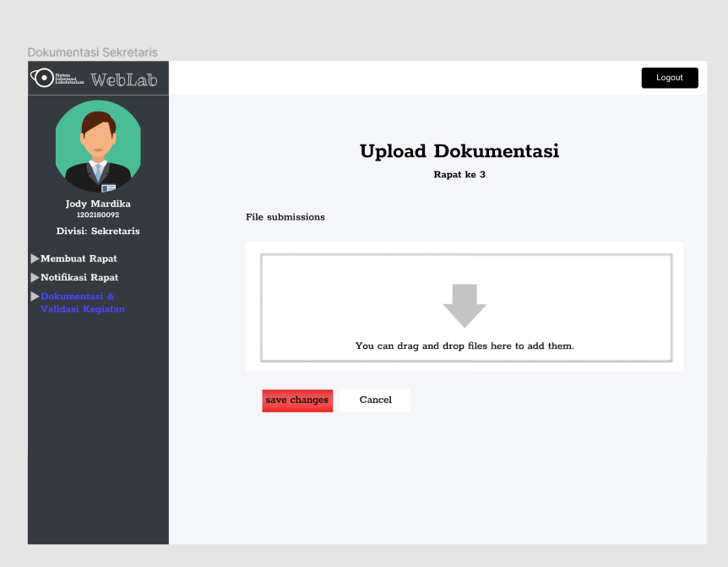The height and width of the screenshot is (567, 728).
Task: Click the Logout button
Action: [x=669, y=77]
